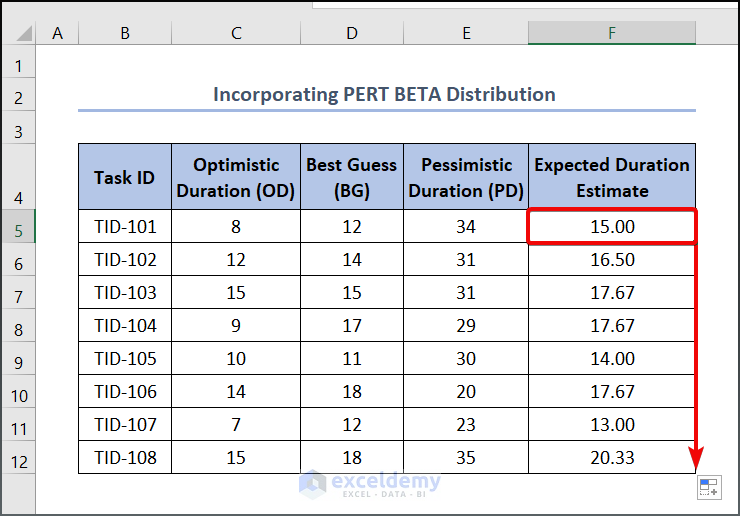Select the Task ID header cell

[125, 177]
